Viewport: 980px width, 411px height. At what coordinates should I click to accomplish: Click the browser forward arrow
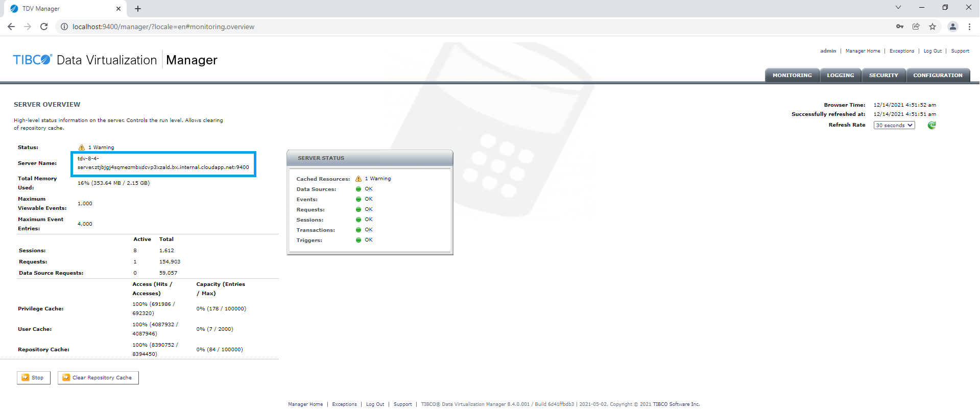click(x=28, y=27)
